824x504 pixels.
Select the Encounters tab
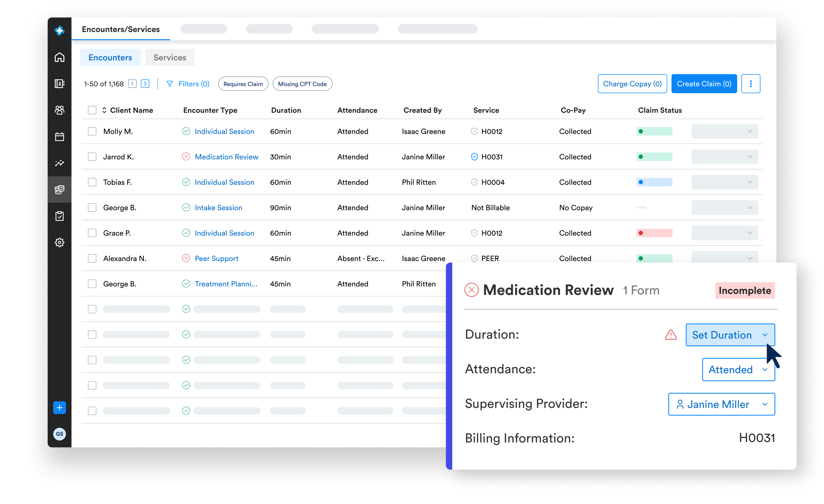110,57
